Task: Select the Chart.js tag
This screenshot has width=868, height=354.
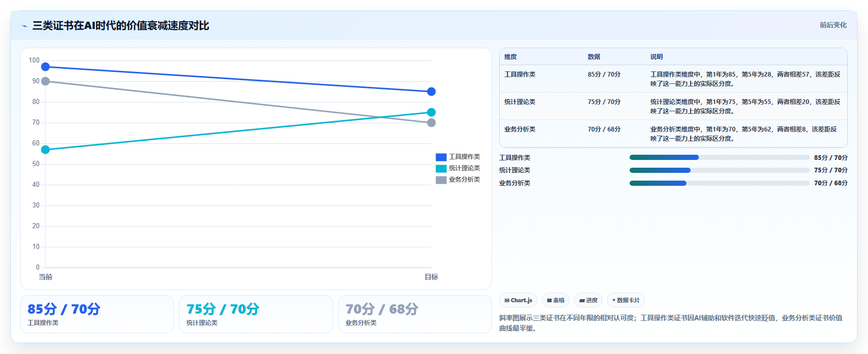Action: [518, 300]
